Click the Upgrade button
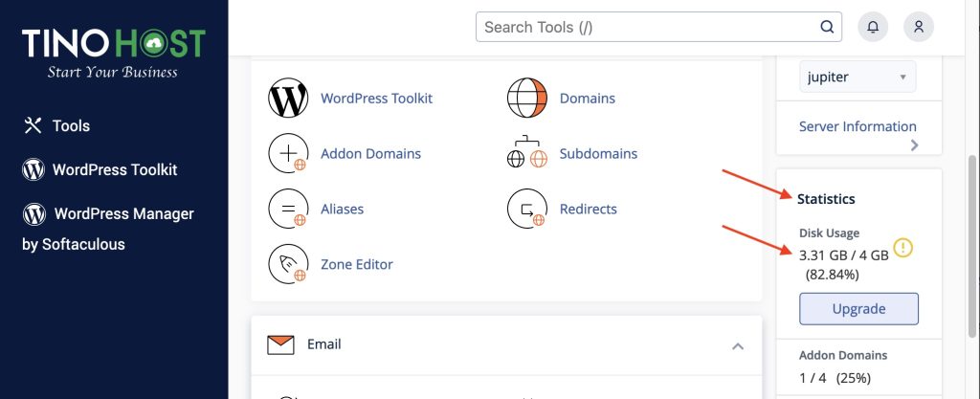This screenshot has width=980, height=399. pos(858,308)
